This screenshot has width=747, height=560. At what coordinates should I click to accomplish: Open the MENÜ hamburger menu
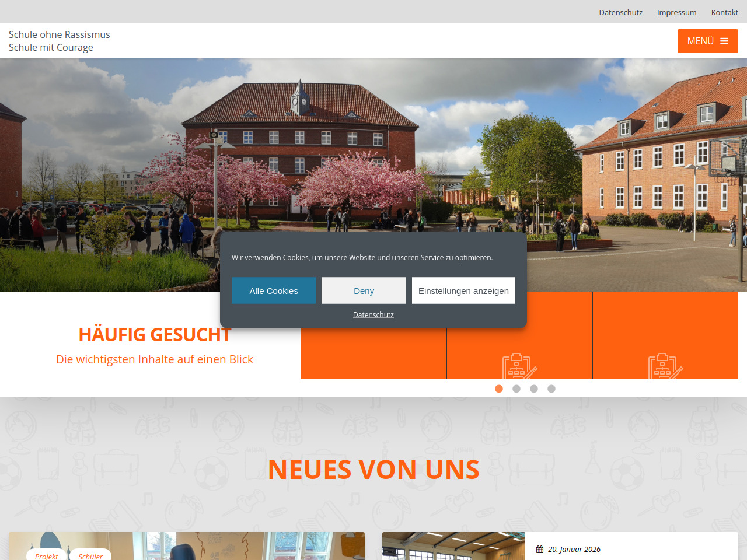pyautogui.click(x=707, y=41)
